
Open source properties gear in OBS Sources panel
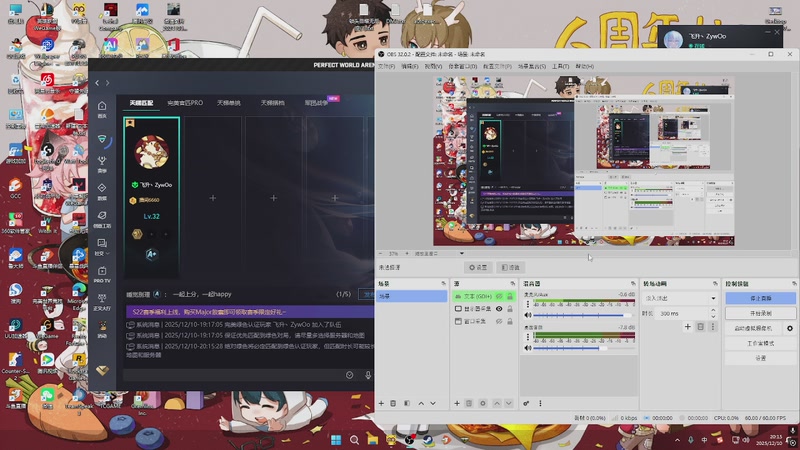pos(483,403)
